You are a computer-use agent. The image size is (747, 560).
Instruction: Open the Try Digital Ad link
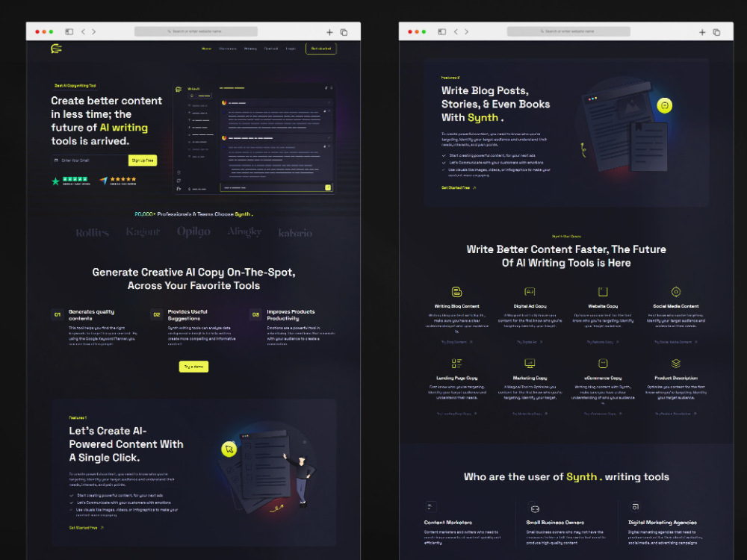[530, 342]
